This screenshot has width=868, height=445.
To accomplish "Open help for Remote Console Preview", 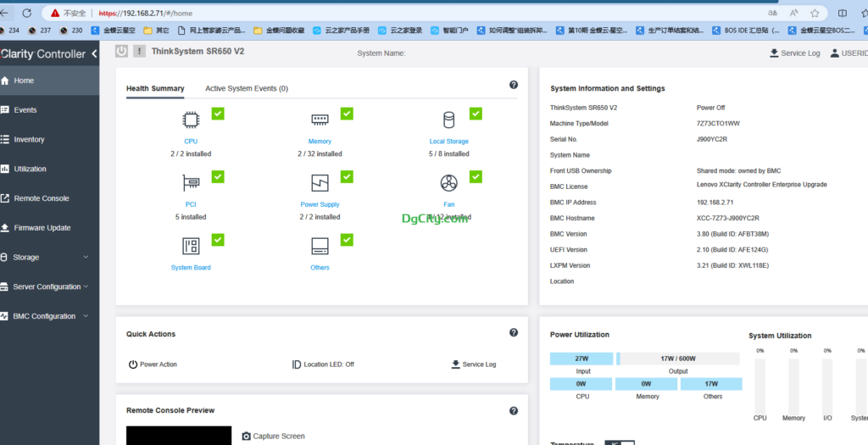I will tap(513, 411).
